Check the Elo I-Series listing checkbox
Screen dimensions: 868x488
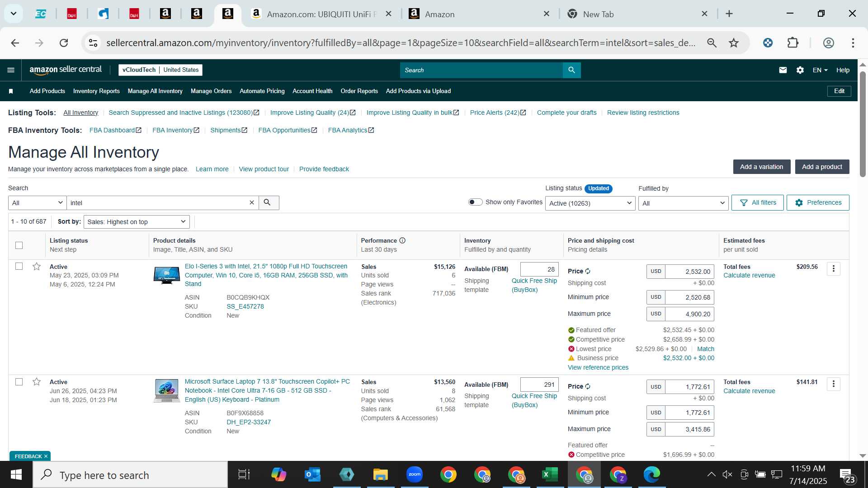point(19,266)
